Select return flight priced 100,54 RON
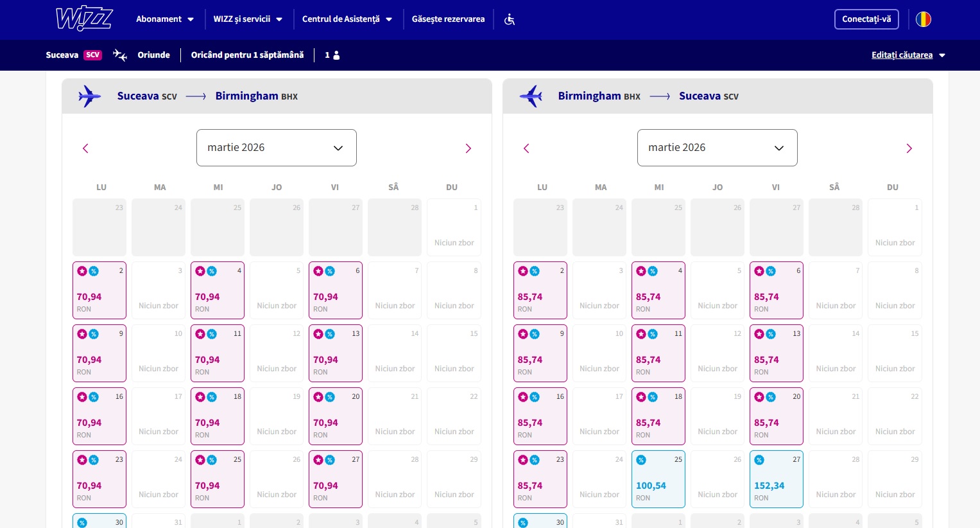The width and height of the screenshot is (980, 528). click(x=658, y=479)
